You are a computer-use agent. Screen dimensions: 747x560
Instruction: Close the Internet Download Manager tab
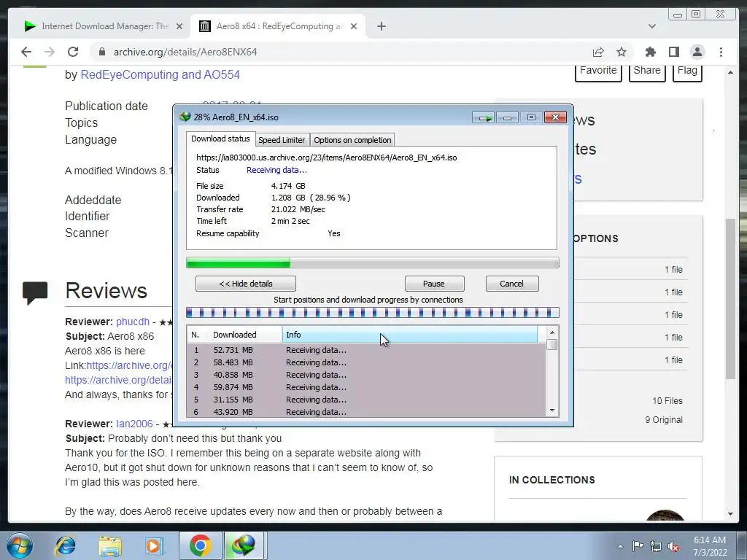coord(179,26)
